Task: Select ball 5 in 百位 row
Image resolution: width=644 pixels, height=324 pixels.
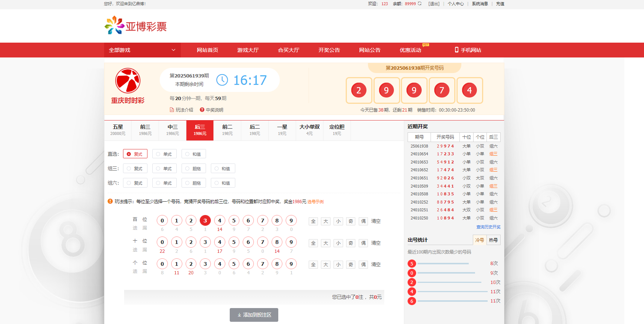Action: [x=234, y=221]
